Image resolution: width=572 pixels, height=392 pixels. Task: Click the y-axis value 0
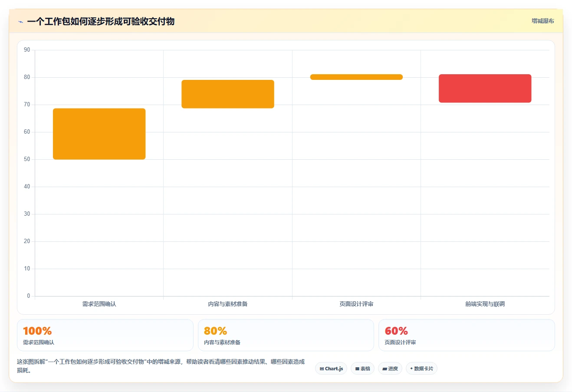[29, 296]
